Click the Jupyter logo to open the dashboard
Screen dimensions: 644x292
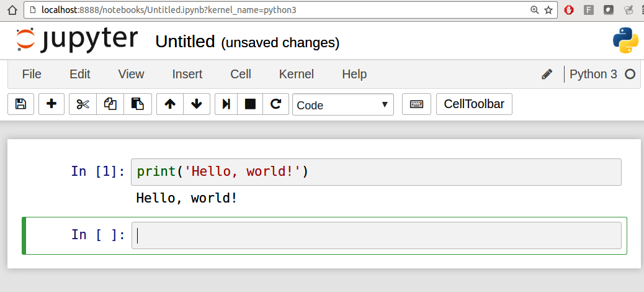pyautogui.click(x=77, y=40)
